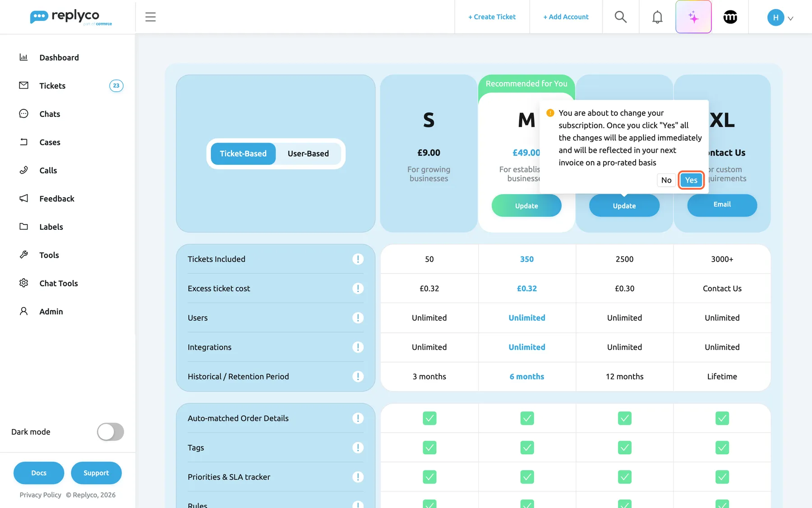Open Chat Tools section
This screenshot has width=812, height=508.
click(x=59, y=283)
